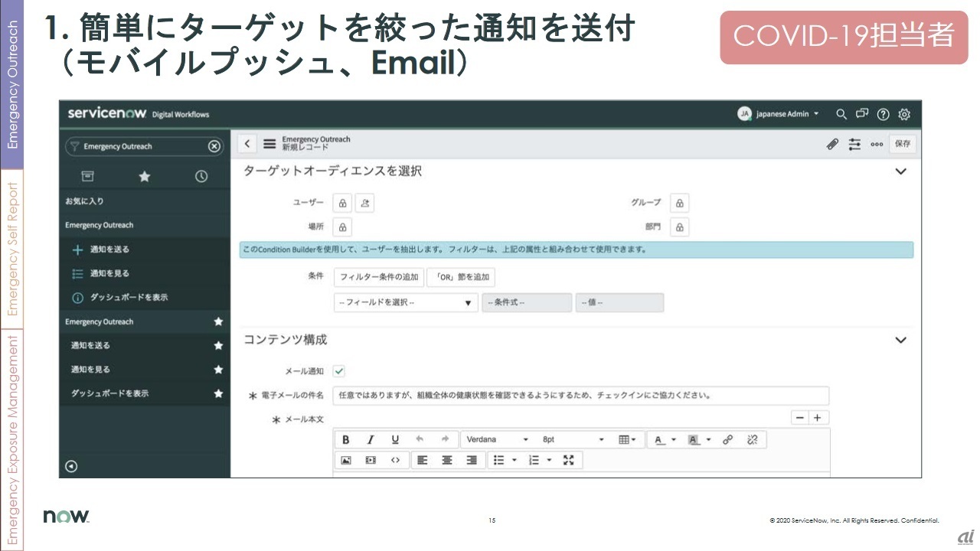Clear the navigator filter text
This screenshot has height=551, width=980.
point(214,146)
